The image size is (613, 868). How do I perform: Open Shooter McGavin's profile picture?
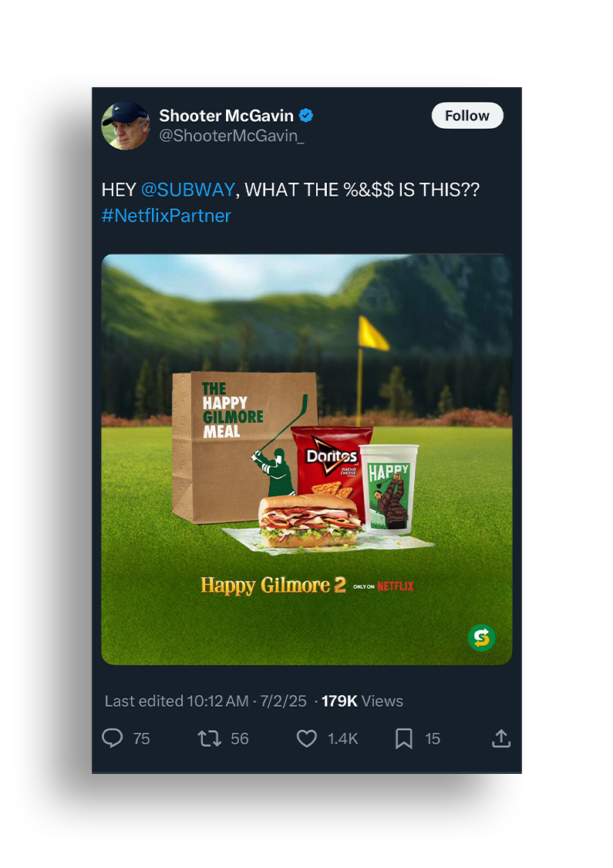(126, 126)
